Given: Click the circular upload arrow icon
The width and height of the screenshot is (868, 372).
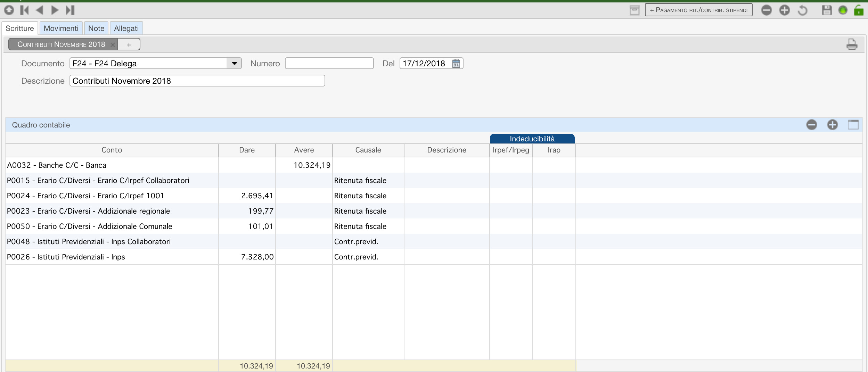Looking at the screenshot, I should [9, 10].
